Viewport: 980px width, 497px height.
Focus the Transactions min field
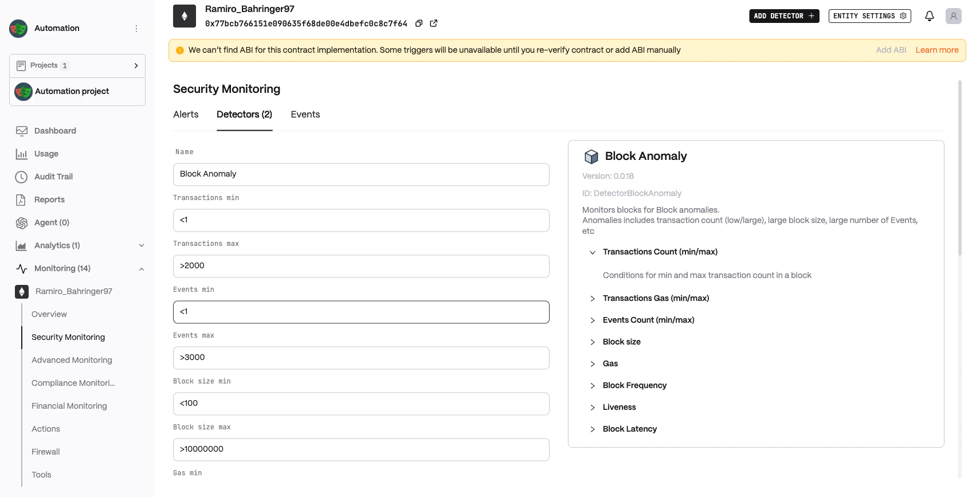361,220
